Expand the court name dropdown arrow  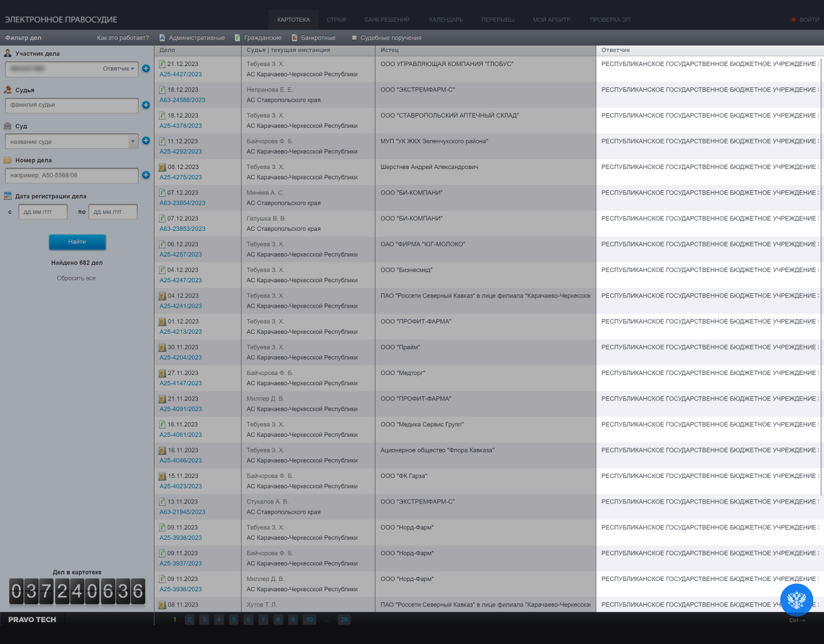pyautogui.click(x=133, y=142)
